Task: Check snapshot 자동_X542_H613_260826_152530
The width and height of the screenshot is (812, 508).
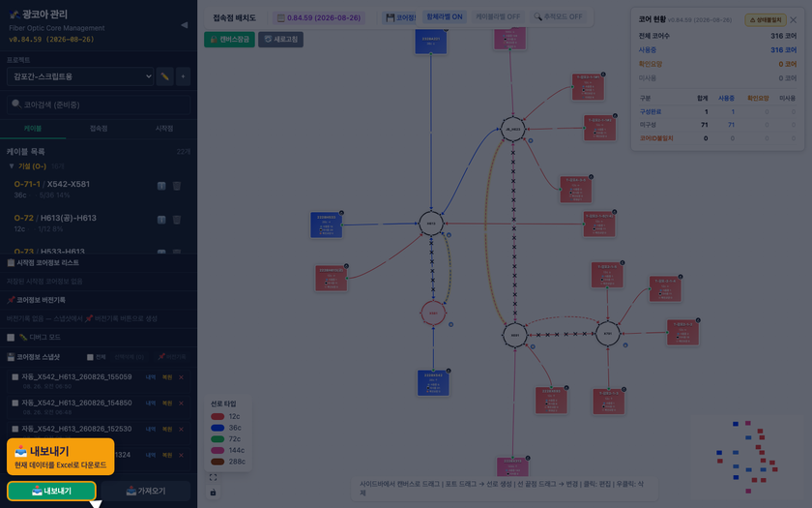Action: [x=15, y=430]
